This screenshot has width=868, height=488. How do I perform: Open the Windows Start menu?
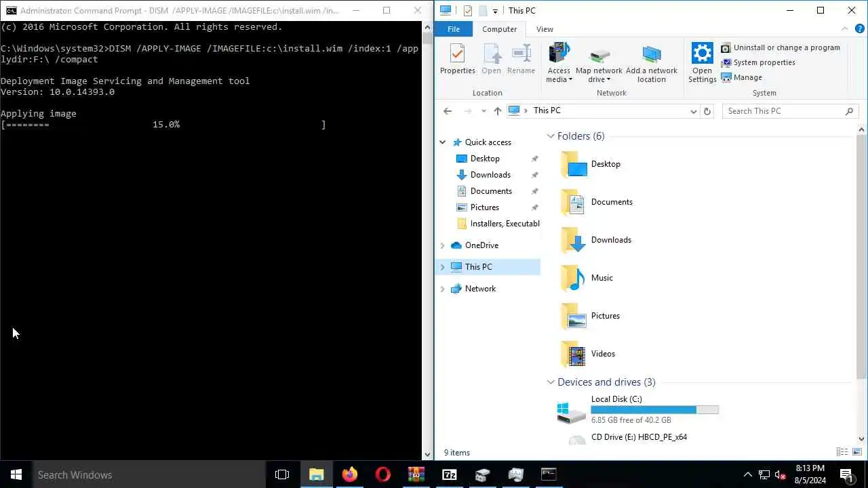(16, 474)
